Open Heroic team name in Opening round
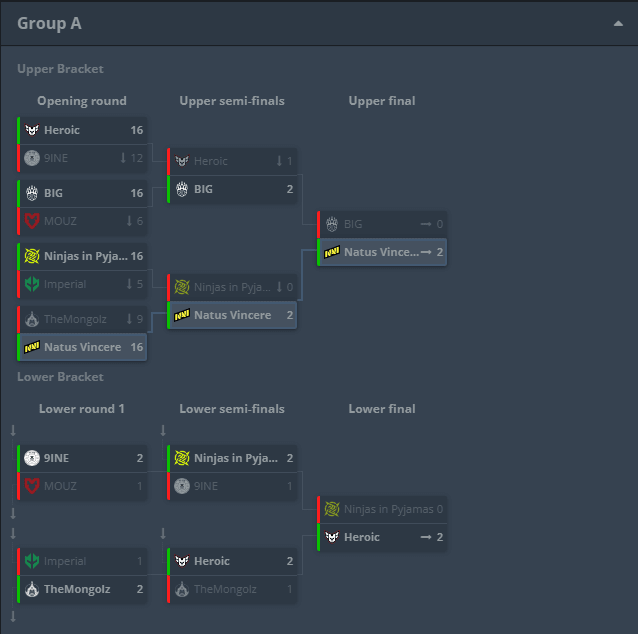 pyautogui.click(x=62, y=130)
